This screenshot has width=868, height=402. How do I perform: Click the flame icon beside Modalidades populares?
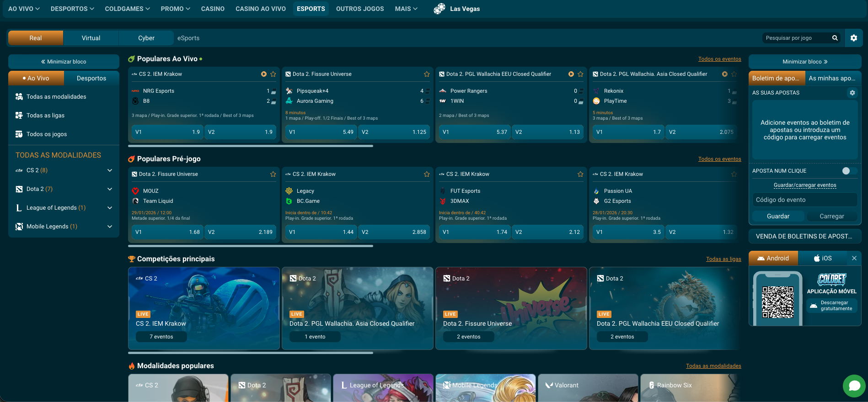tap(132, 366)
